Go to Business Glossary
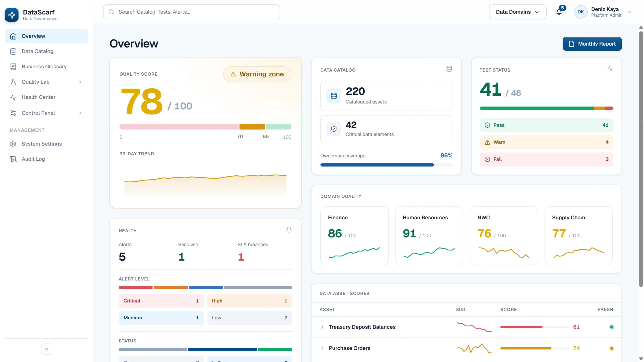 [x=46, y=67]
